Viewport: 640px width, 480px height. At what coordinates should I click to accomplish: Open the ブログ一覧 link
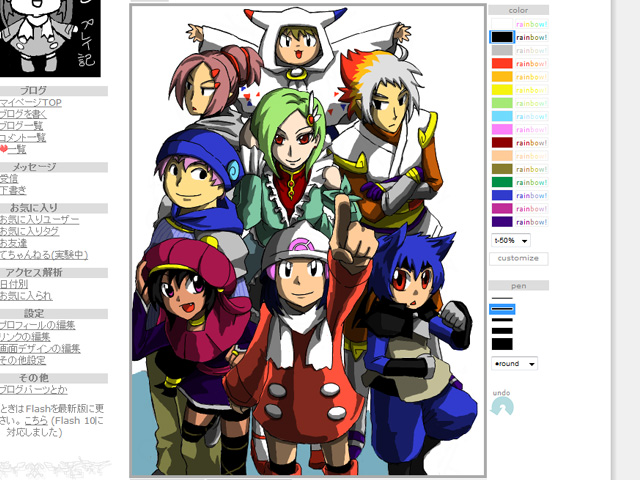pos(22,126)
